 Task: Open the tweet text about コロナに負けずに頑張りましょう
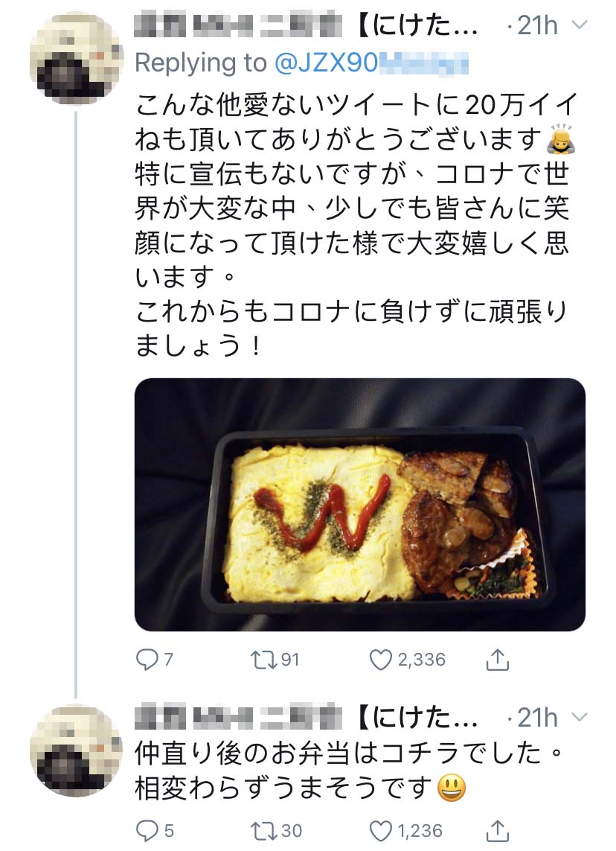click(x=353, y=328)
